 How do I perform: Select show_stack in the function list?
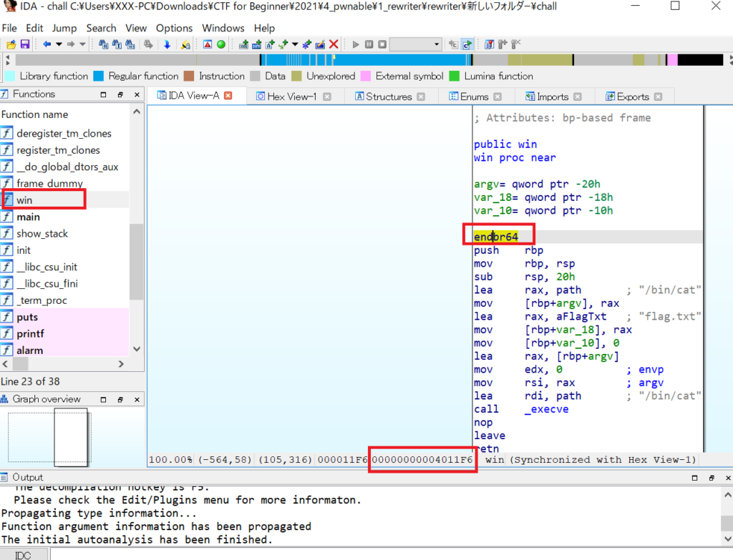click(42, 234)
